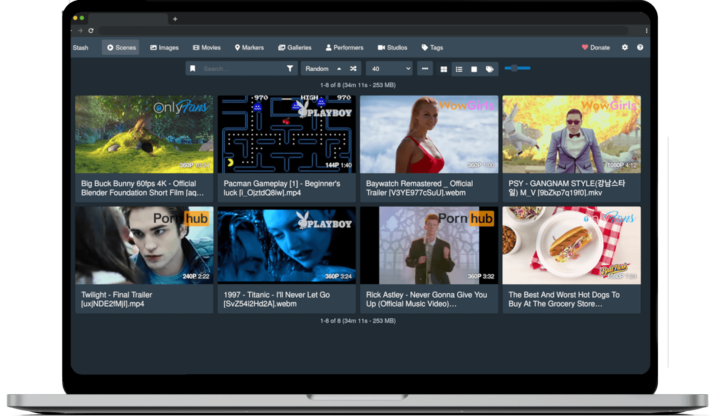The width and height of the screenshot is (715, 417).
Task: Click title 'Big Buck Bunny 60fps 4K'
Action: pos(142,188)
